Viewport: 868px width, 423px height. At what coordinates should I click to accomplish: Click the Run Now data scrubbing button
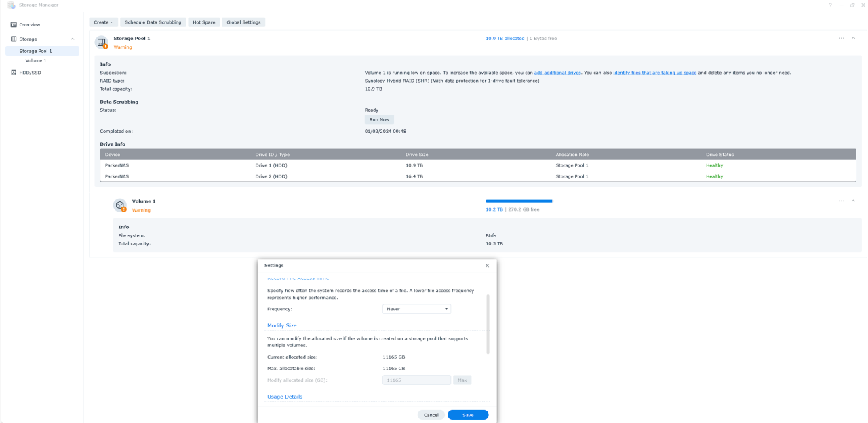(x=379, y=120)
